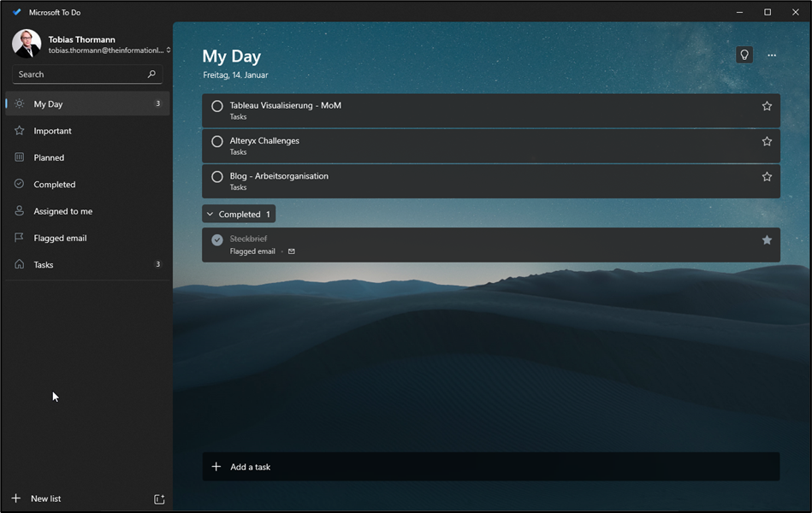The height and width of the screenshot is (513, 812).
Task: Click the person icon beside Assigned to me
Action: (x=19, y=210)
